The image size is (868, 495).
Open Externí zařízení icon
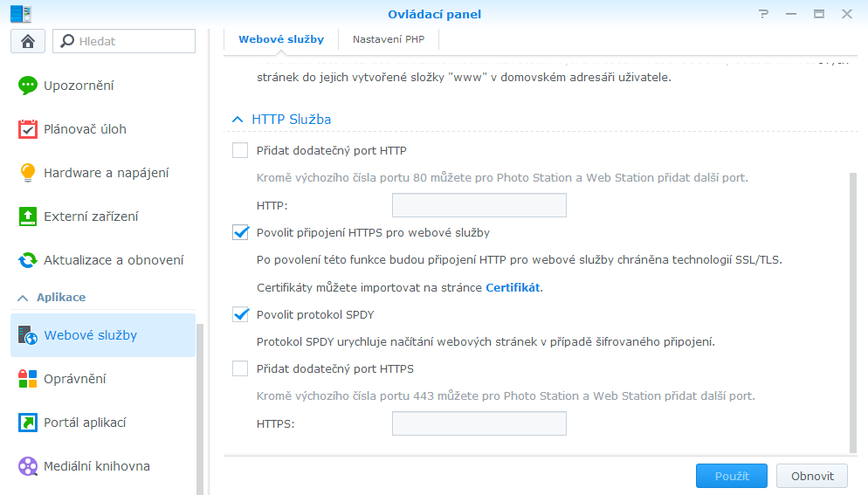29,217
